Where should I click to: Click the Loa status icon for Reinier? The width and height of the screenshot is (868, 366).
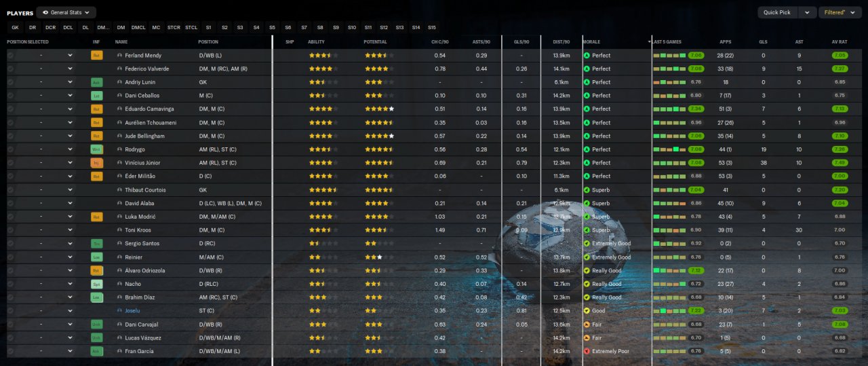[96, 257]
